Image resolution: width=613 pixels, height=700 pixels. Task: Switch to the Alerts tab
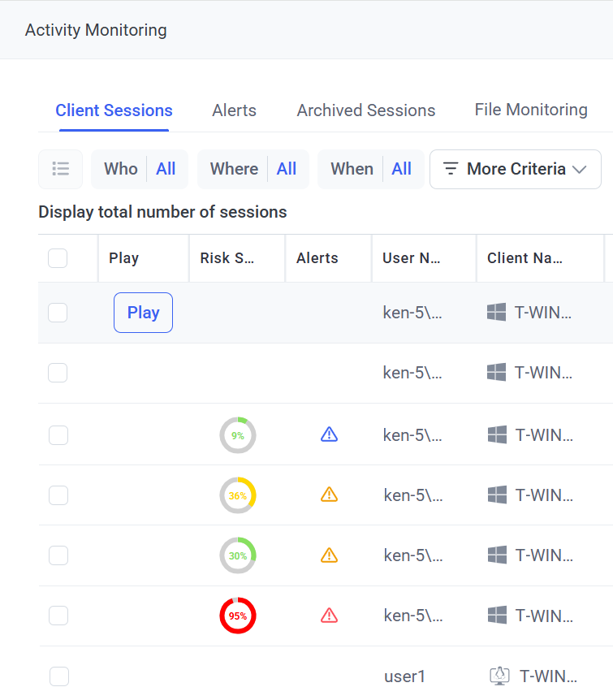pyautogui.click(x=234, y=110)
